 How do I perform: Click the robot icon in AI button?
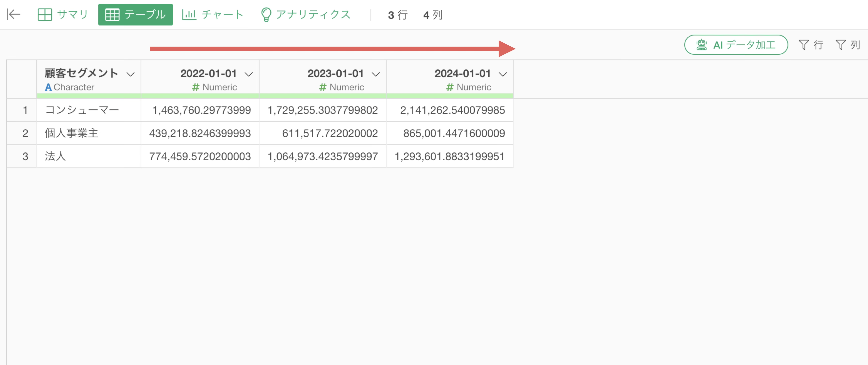pos(701,45)
